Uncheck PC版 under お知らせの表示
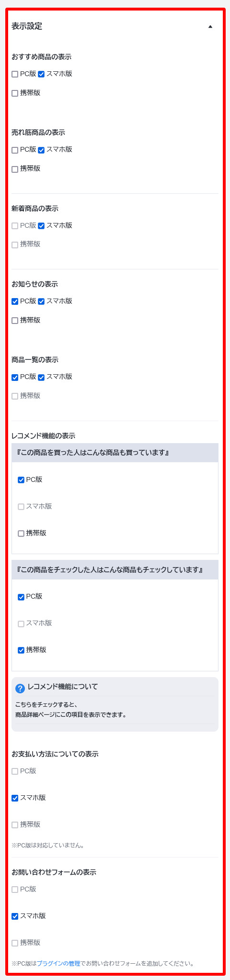This screenshot has height=980, width=230. pyautogui.click(x=15, y=301)
